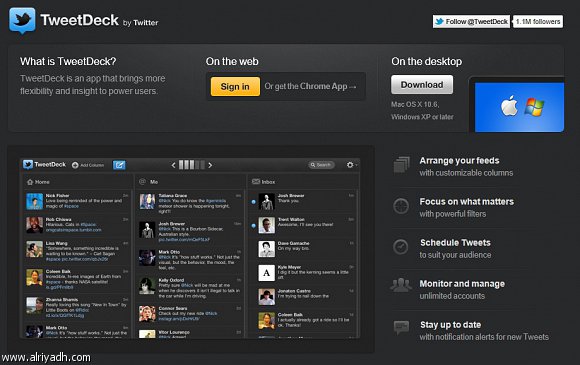This screenshot has height=365, width=580.
Task: Sign in to TweetDeck on the web
Action: [x=235, y=87]
